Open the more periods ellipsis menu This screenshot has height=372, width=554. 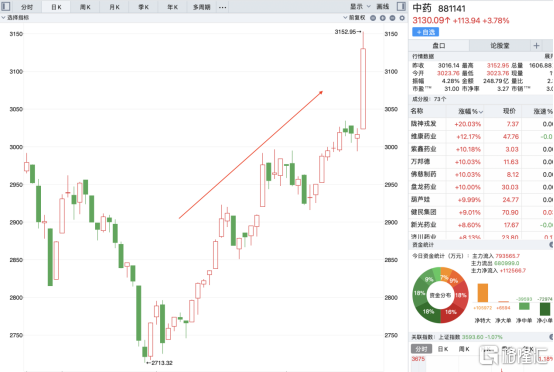[x=222, y=7]
